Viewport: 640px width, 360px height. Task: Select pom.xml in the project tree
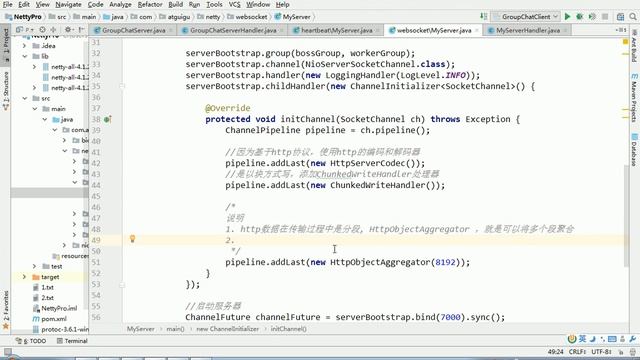coord(49,319)
